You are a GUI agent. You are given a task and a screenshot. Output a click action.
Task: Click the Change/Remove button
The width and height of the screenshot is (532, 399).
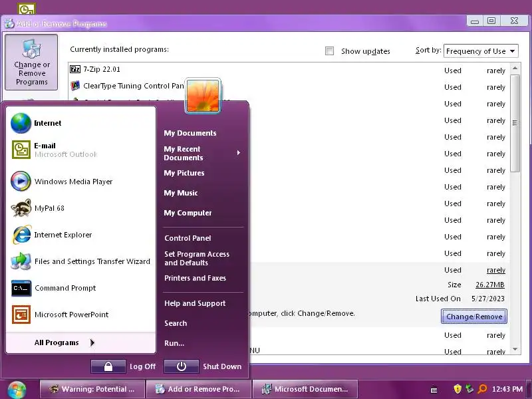(x=474, y=317)
